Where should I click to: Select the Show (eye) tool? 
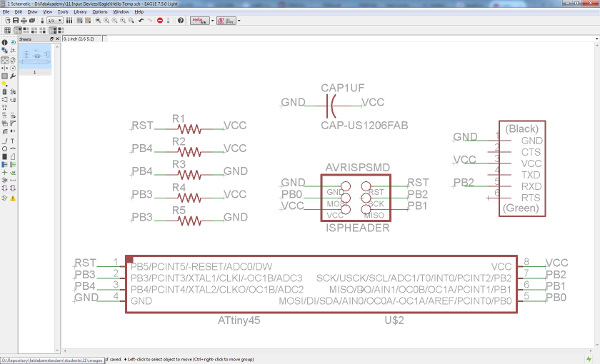click(13, 42)
